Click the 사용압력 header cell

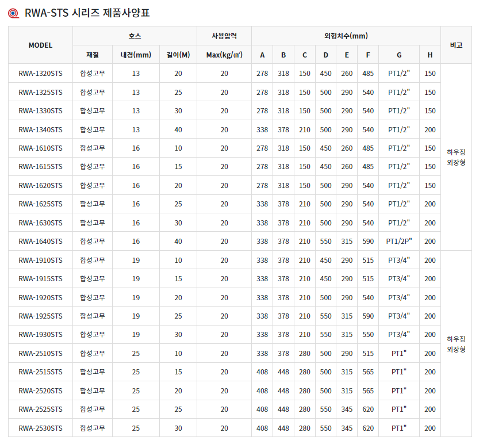coord(224,36)
